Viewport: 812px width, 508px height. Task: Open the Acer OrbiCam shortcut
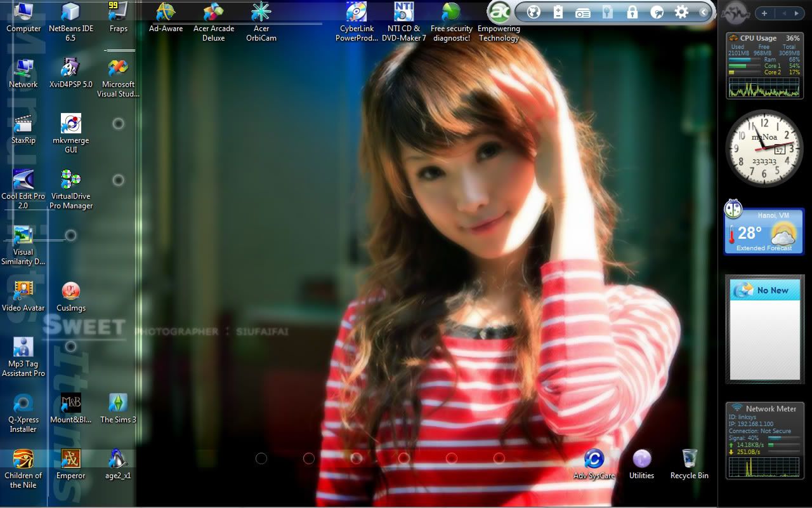click(261, 13)
